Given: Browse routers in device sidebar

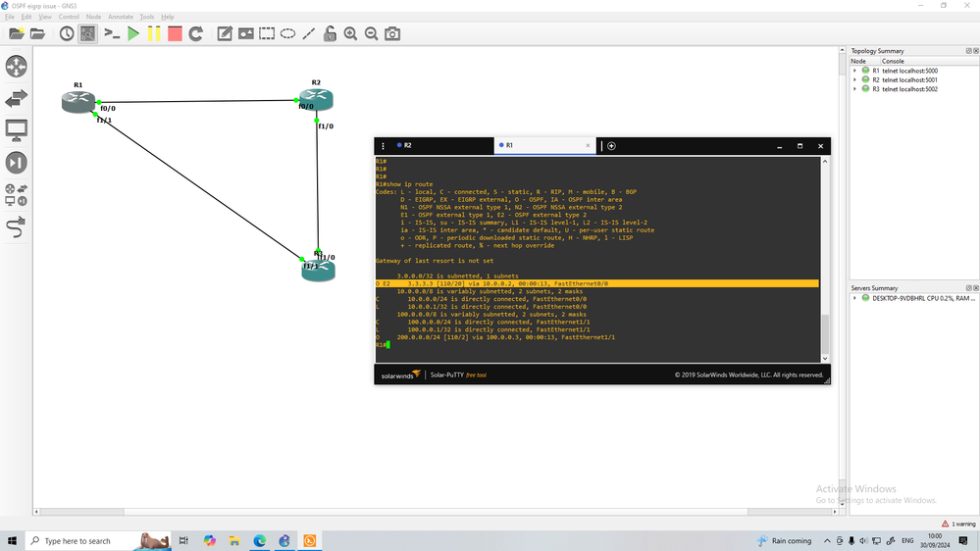Looking at the screenshot, I should click(x=17, y=67).
